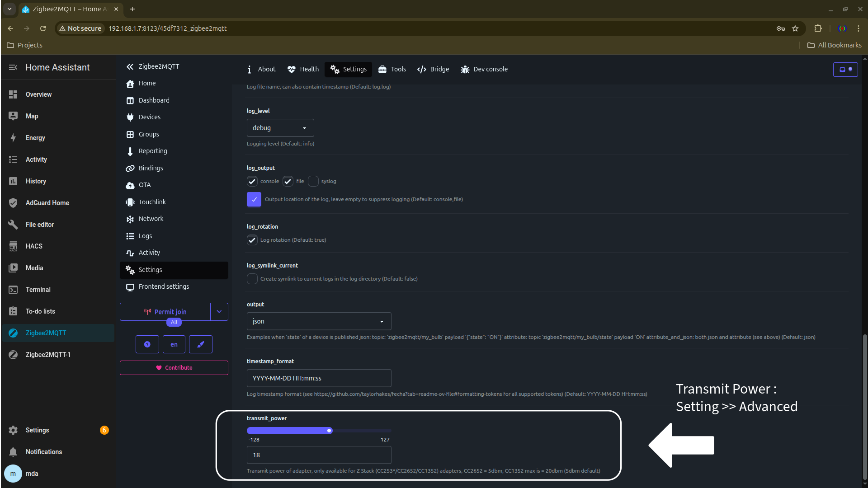Open output json dropdown
868x488 pixels.
(319, 321)
